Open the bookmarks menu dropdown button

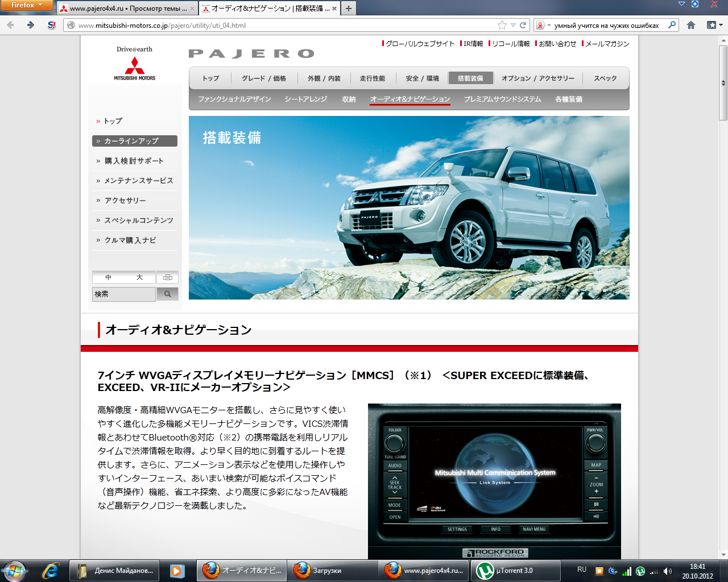[x=714, y=25]
